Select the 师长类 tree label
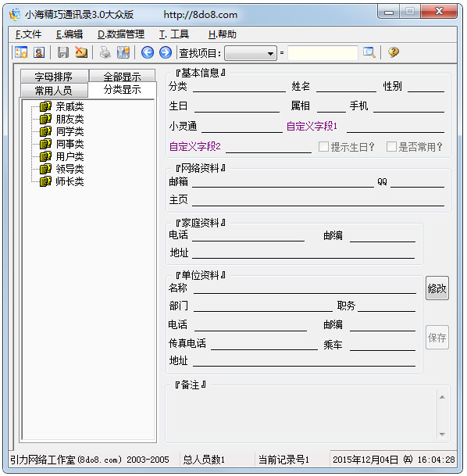Viewport: 467px width, 476px height. 70,181
